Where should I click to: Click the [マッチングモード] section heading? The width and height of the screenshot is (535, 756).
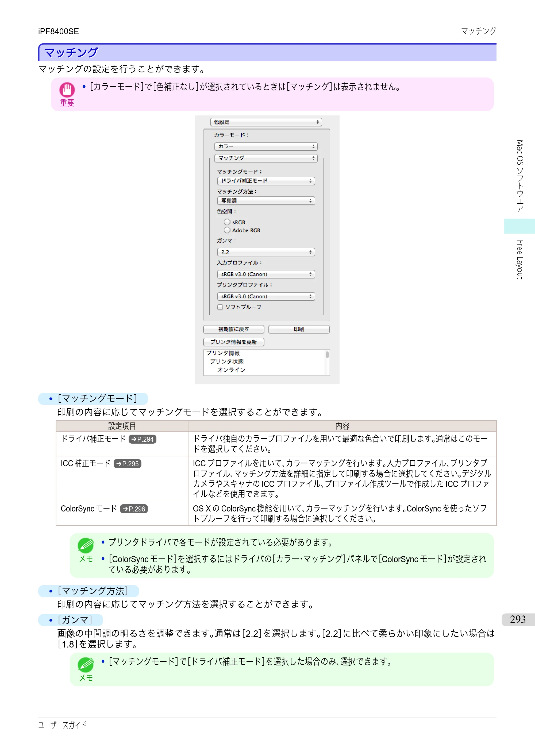click(x=97, y=399)
